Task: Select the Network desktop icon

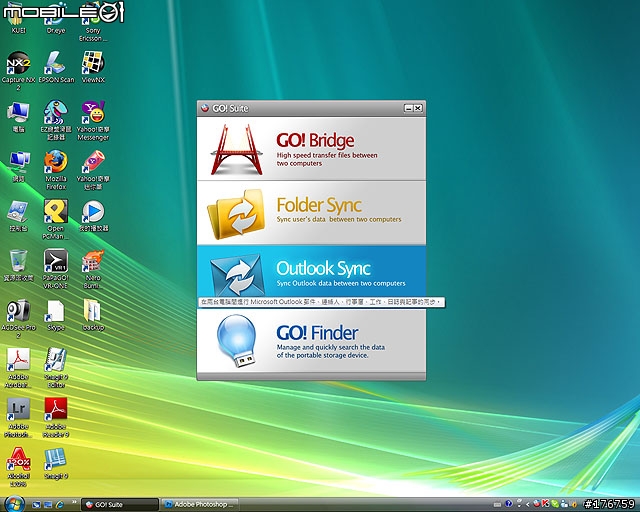Action: coord(18,167)
